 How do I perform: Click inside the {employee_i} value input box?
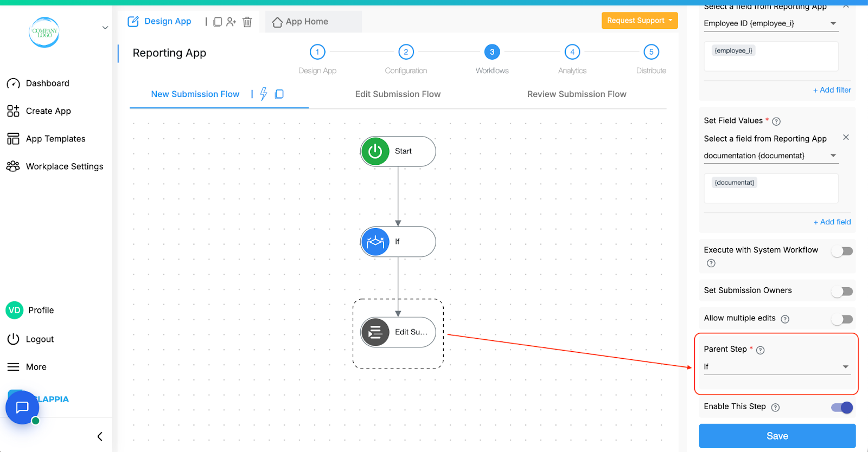click(x=771, y=56)
